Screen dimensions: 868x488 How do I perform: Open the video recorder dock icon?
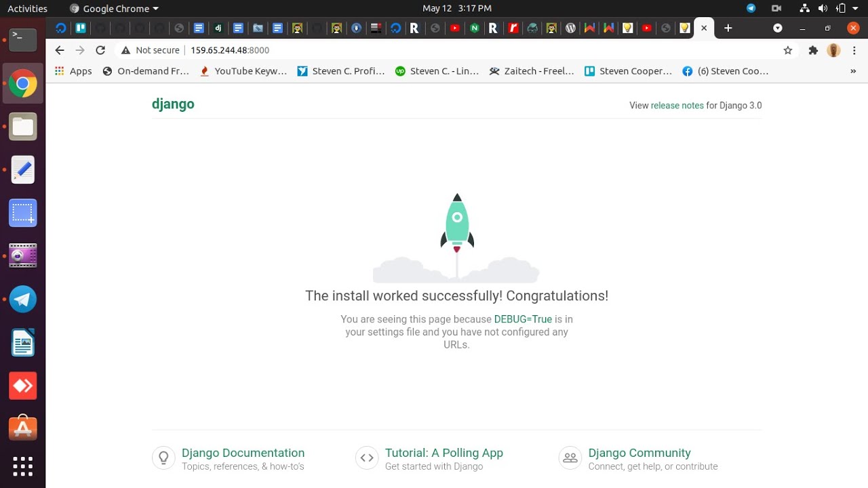coord(22,256)
